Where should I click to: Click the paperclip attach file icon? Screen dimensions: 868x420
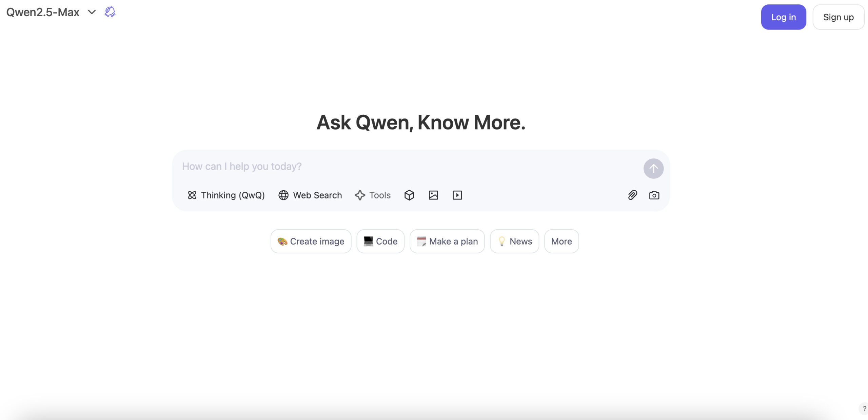coord(632,195)
